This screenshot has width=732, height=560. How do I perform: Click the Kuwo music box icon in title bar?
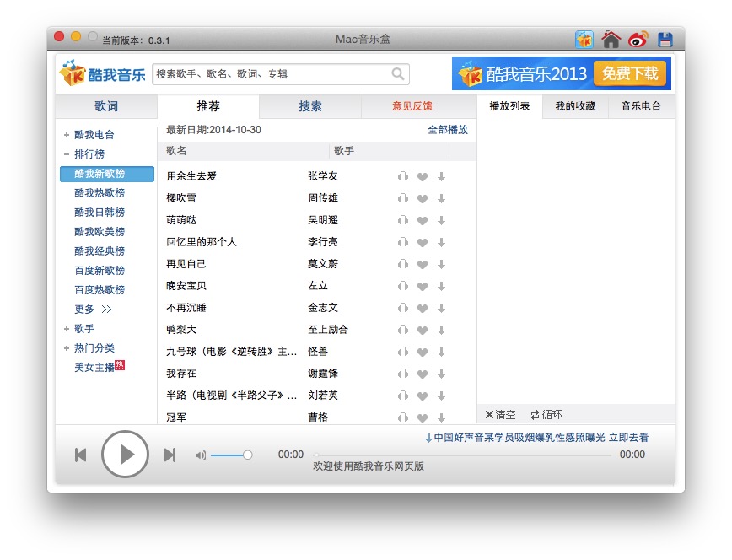(x=584, y=40)
